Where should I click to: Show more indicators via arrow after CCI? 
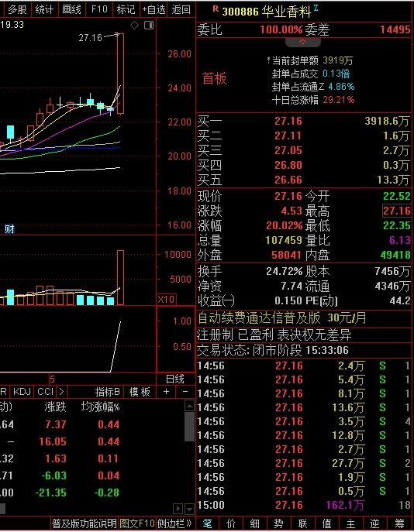[61, 392]
